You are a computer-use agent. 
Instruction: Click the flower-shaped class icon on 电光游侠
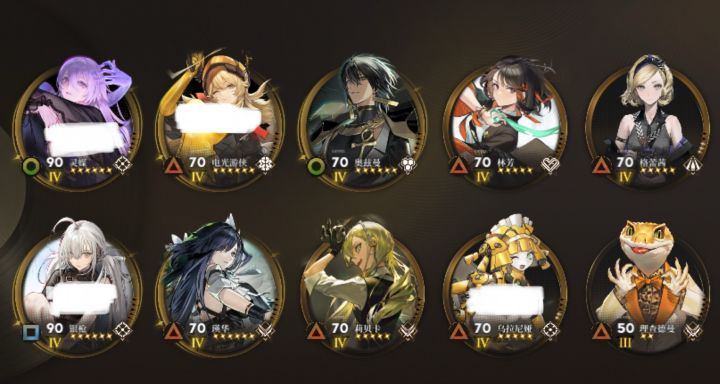265,165
